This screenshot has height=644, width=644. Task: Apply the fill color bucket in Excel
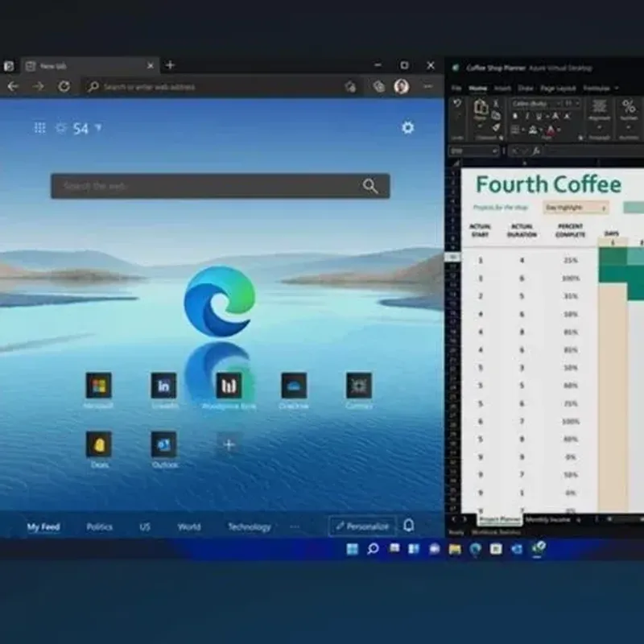(533, 130)
